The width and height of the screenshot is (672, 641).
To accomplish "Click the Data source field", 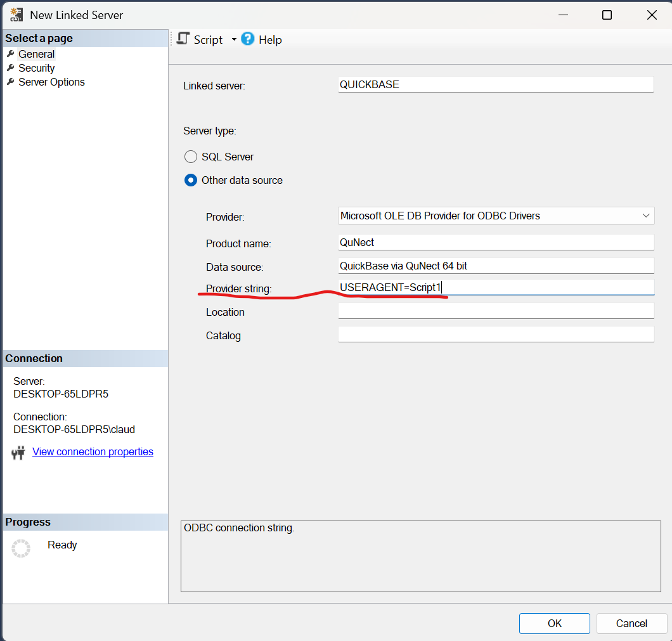I will pos(496,266).
